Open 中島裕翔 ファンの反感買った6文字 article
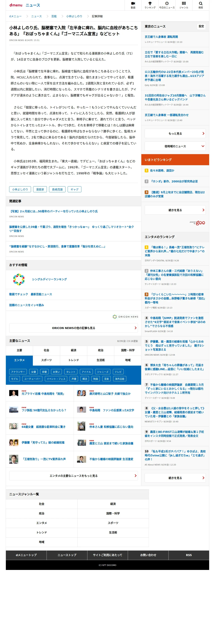This screenshot has width=215, height=644. tap(112, 410)
